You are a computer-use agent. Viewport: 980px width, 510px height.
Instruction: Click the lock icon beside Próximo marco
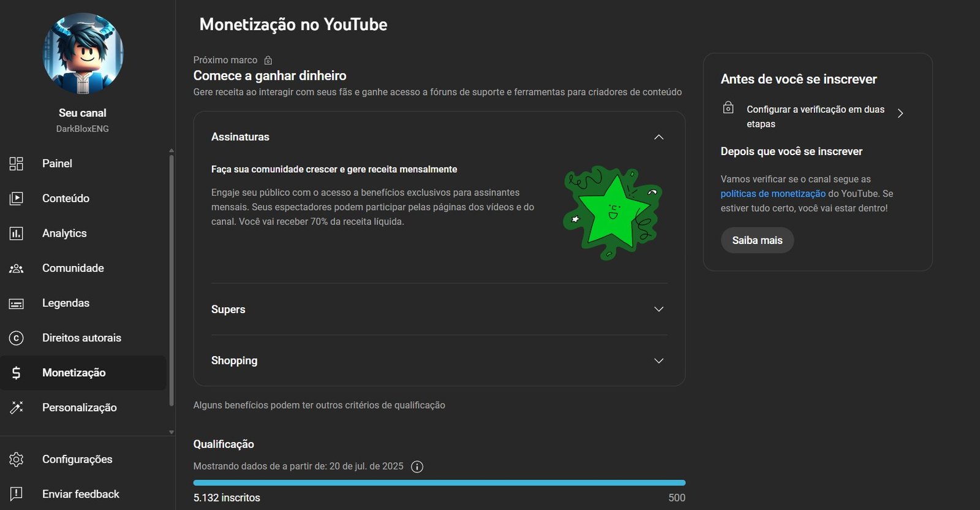(x=268, y=60)
